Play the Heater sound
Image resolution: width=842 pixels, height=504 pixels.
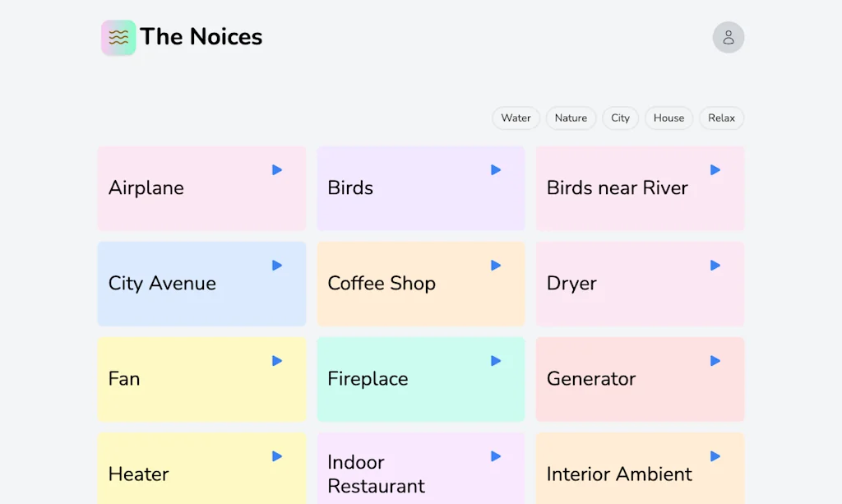point(276,456)
